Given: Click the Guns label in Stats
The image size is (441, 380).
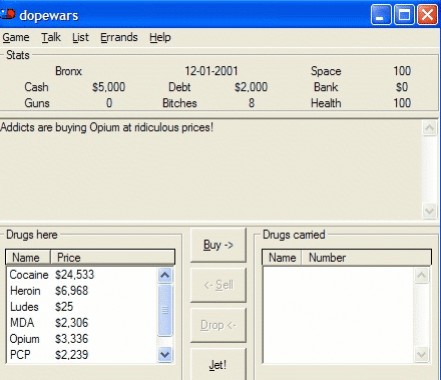Looking at the screenshot, I should 37,103.
